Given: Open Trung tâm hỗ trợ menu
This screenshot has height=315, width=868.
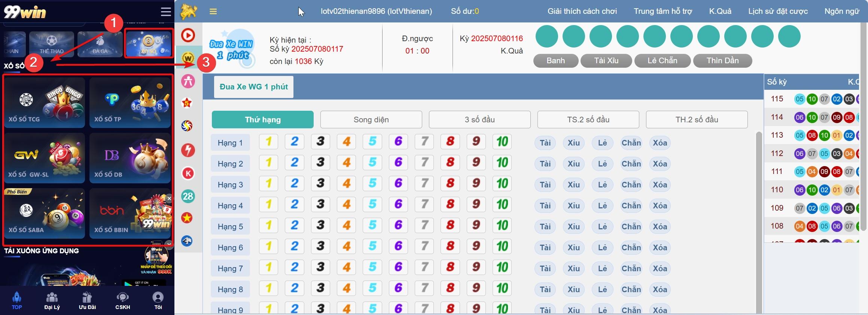Looking at the screenshot, I should point(663,11).
